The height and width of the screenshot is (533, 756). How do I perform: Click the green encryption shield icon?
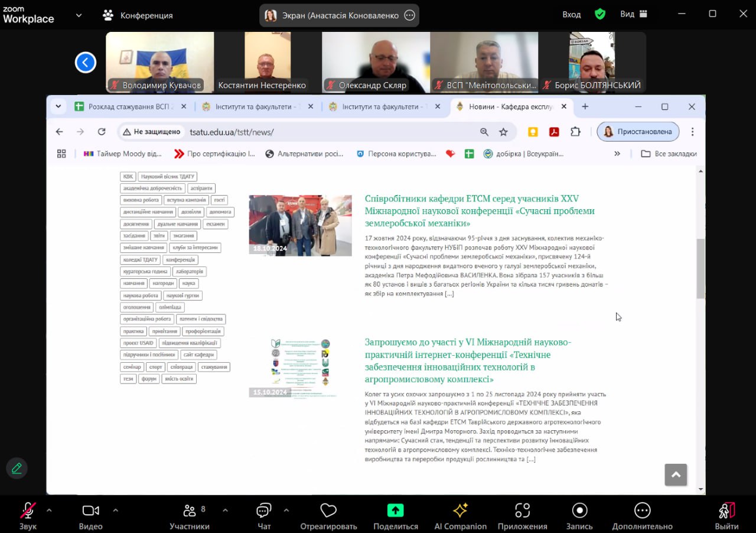click(600, 14)
